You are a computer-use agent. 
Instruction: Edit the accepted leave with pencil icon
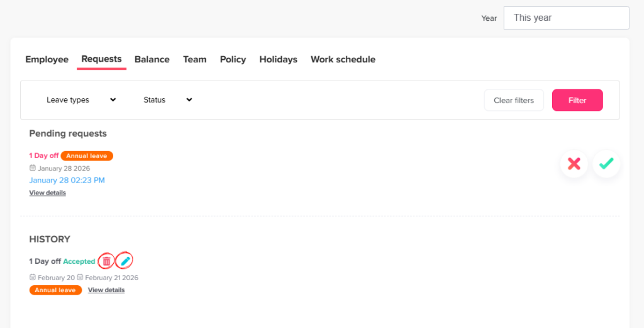coord(125,261)
